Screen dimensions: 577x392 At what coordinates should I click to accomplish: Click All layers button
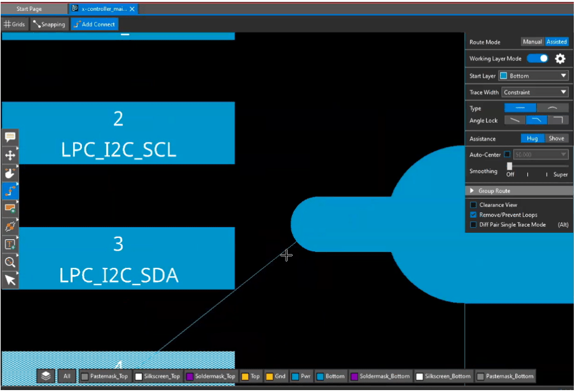(67, 376)
